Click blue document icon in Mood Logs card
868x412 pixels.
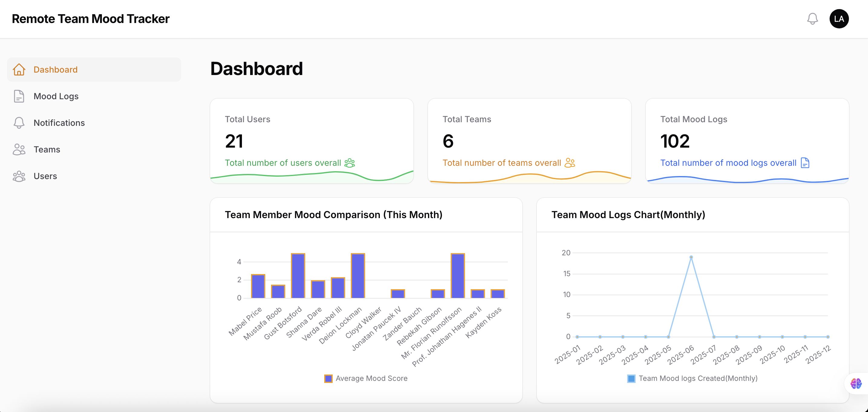tap(805, 163)
